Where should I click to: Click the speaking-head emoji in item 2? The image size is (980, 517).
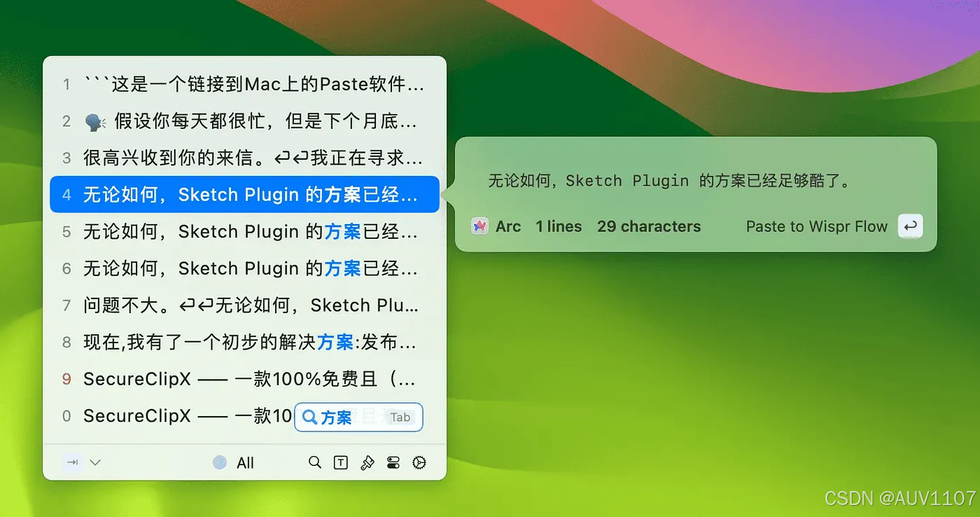[95, 122]
